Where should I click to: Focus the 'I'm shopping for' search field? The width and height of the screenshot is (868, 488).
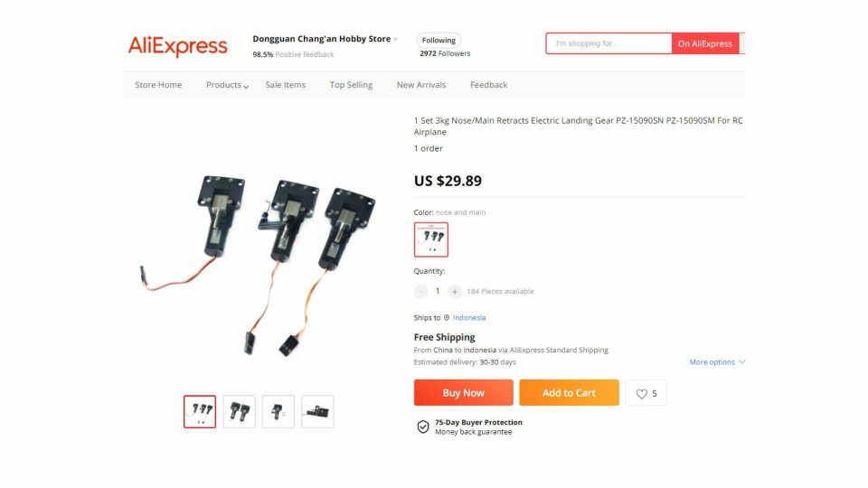609,43
